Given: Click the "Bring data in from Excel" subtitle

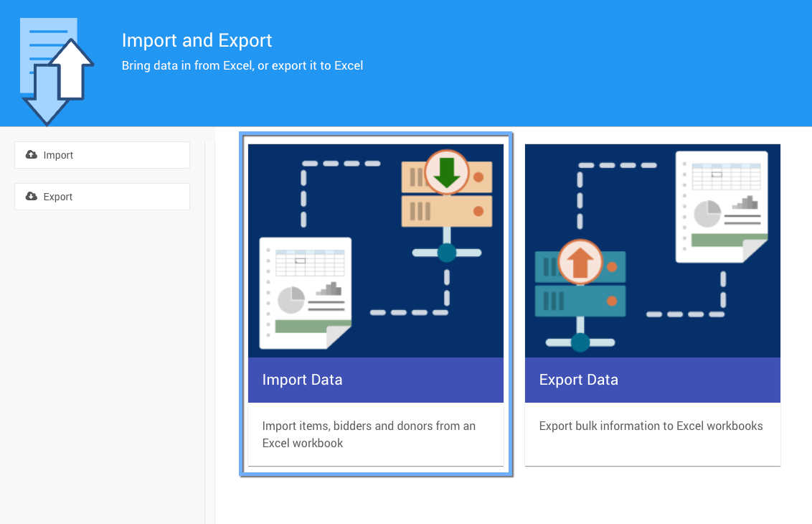Looking at the screenshot, I should pyautogui.click(x=242, y=65).
